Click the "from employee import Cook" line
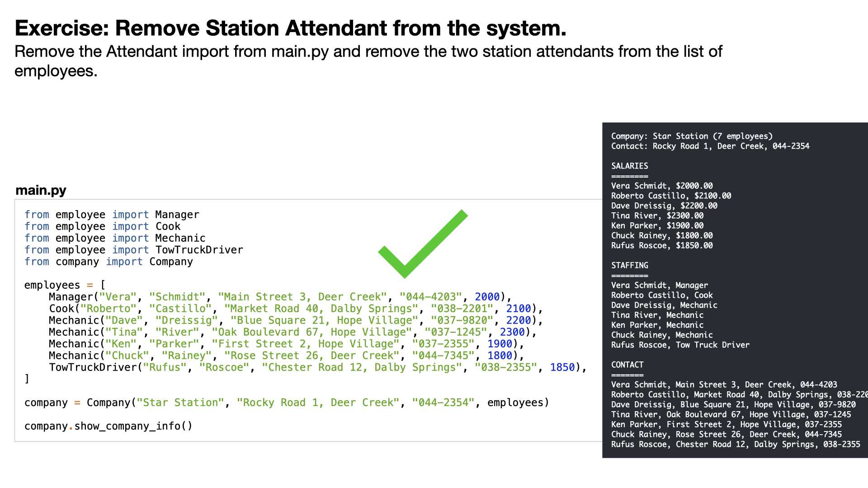The image size is (868, 488). click(x=102, y=226)
